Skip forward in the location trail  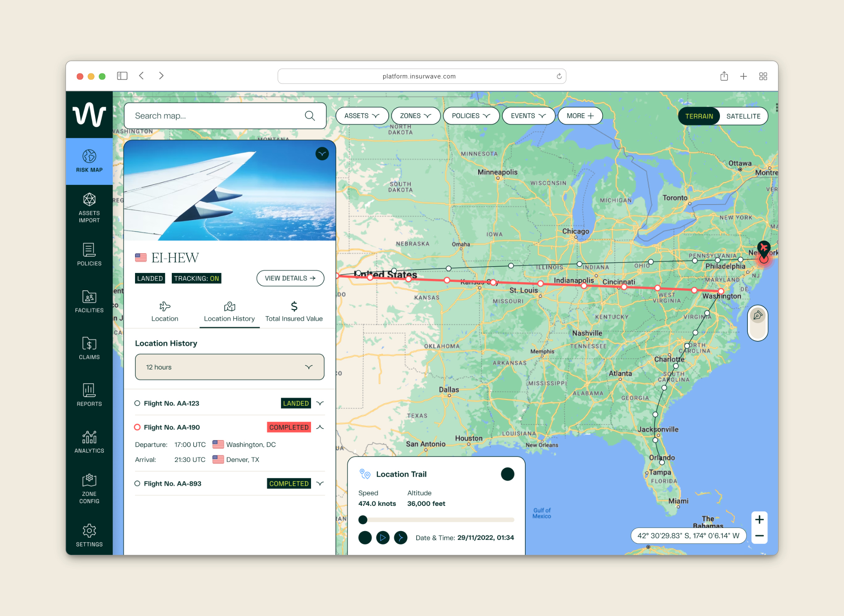pos(400,538)
